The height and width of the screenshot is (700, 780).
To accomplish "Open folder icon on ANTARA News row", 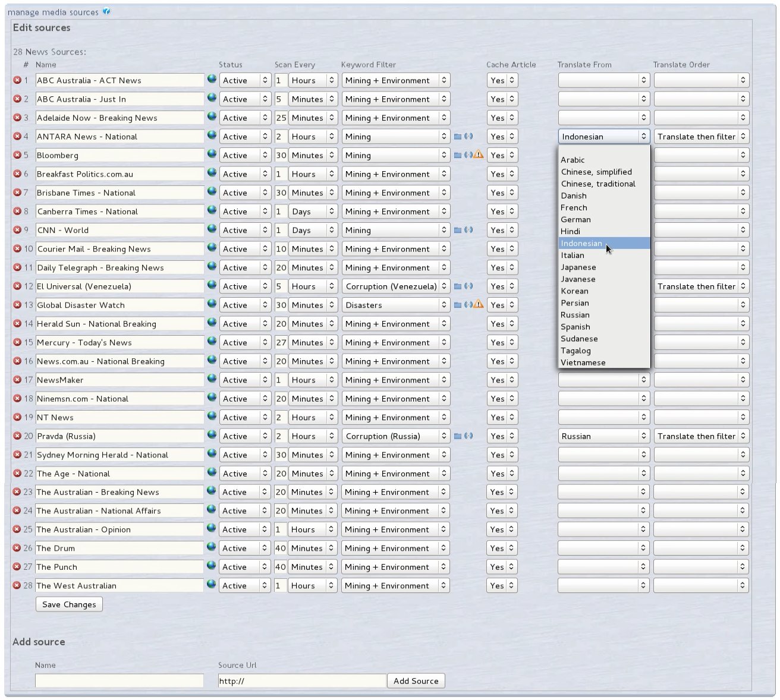I will (458, 137).
